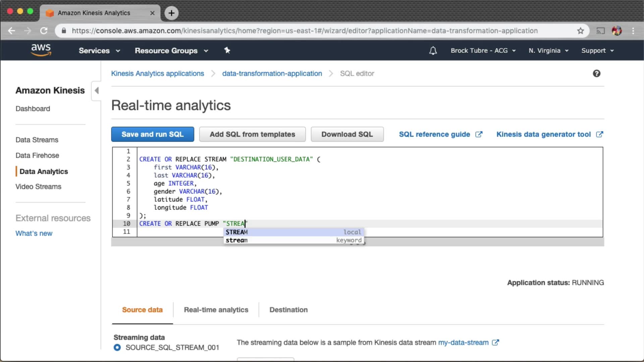Reload the page with the refresh icon
Viewport: 644px width, 362px height.
click(44, 31)
